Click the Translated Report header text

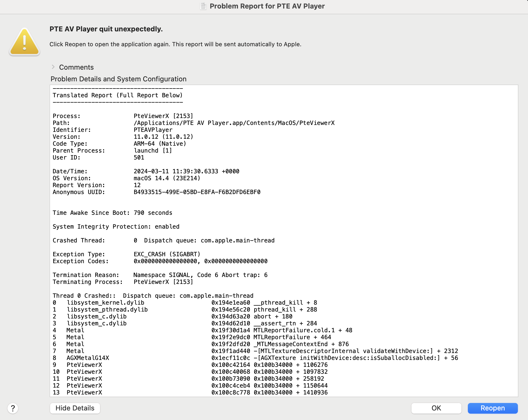point(117,95)
